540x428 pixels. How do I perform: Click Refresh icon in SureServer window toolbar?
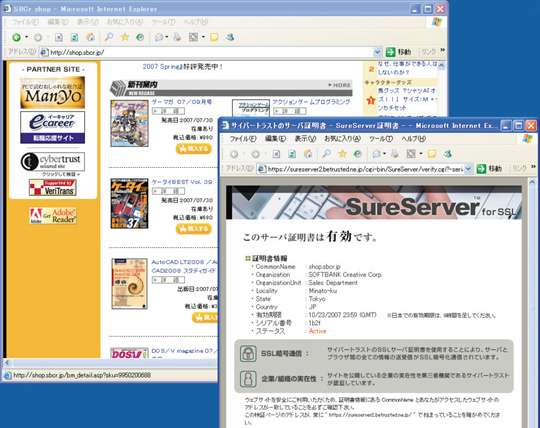pyautogui.click(x=292, y=154)
